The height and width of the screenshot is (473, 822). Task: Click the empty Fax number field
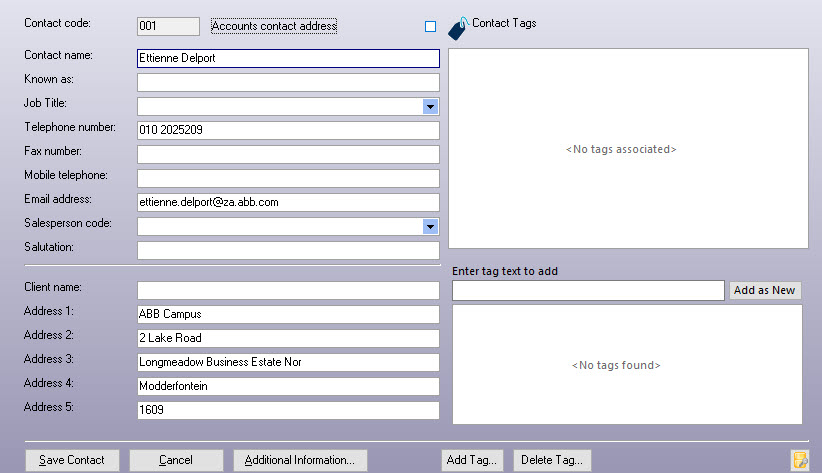(288, 154)
